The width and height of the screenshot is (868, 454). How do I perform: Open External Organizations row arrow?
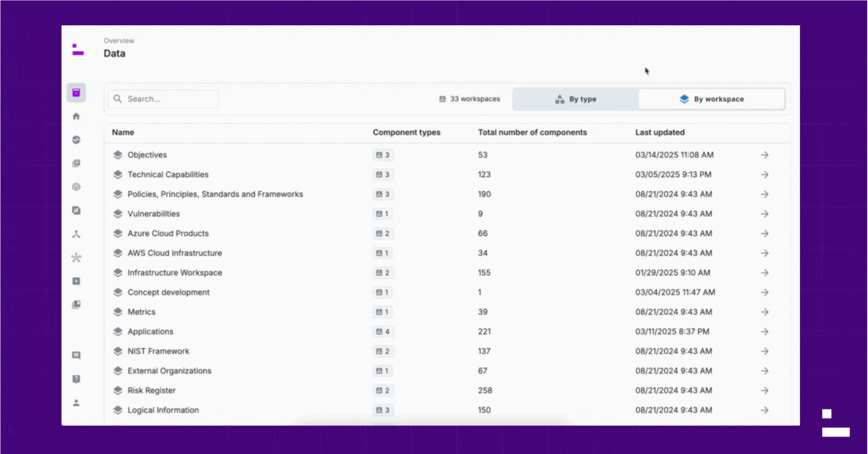coord(765,371)
